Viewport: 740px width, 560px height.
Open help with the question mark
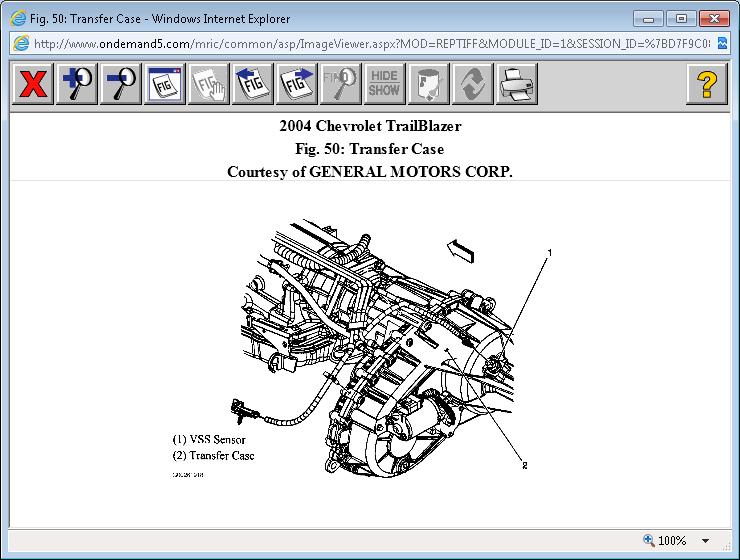(x=706, y=84)
